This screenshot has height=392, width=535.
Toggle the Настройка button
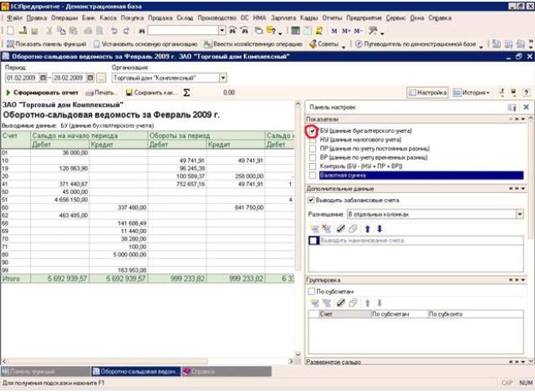(427, 93)
